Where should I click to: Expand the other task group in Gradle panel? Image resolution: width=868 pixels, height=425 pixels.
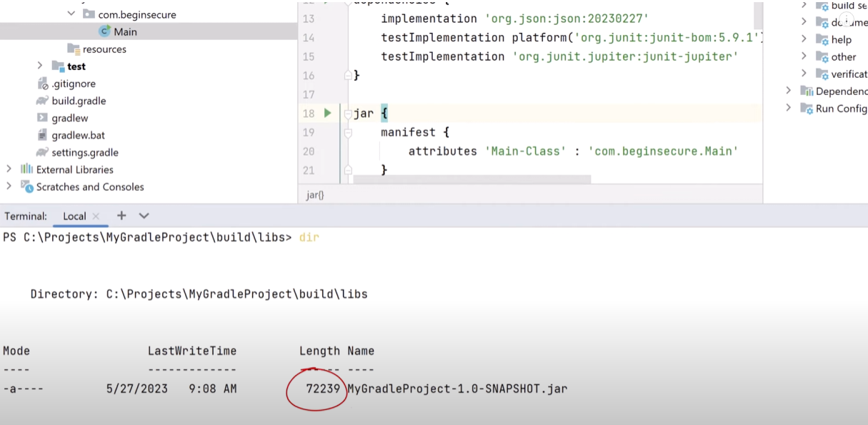pos(804,56)
